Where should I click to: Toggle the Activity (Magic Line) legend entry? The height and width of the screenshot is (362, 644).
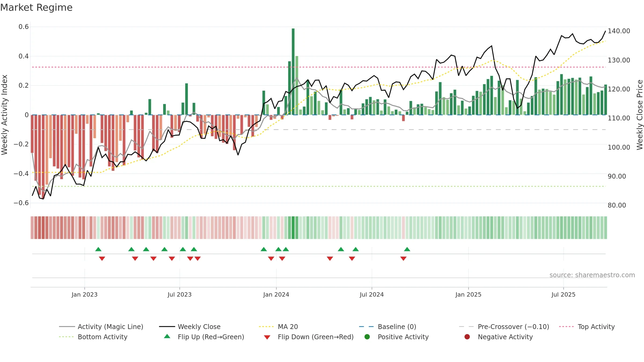[x=101, y=327]
